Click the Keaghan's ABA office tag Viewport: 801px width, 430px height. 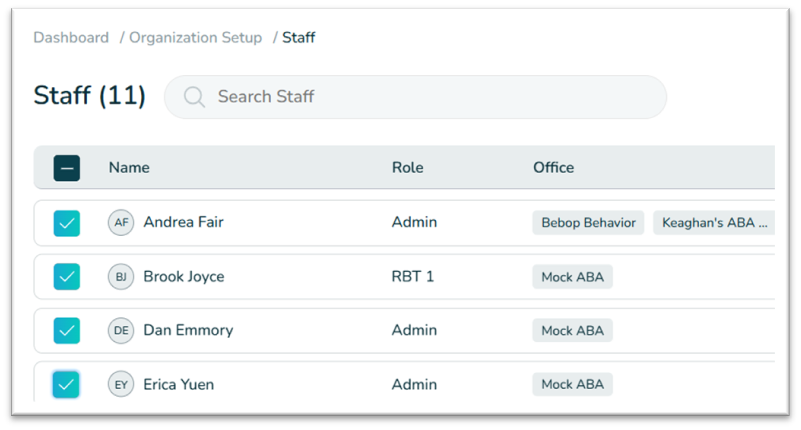point(714,223)
